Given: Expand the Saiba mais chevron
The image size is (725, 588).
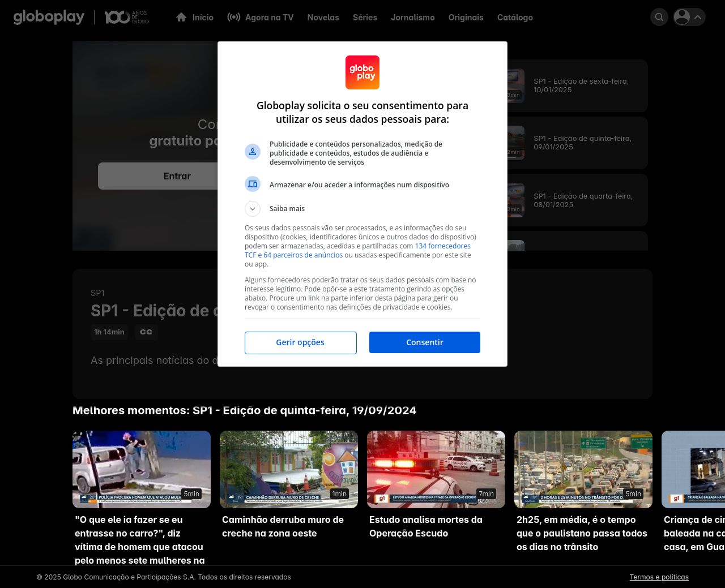Looking at the screenshot, I should click(253, 209).
